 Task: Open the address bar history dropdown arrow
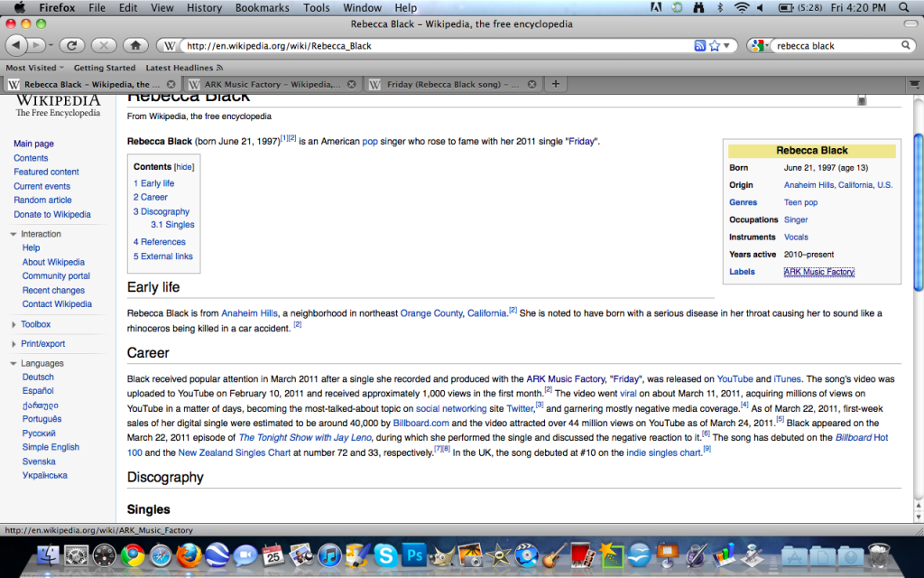point(726,45)
